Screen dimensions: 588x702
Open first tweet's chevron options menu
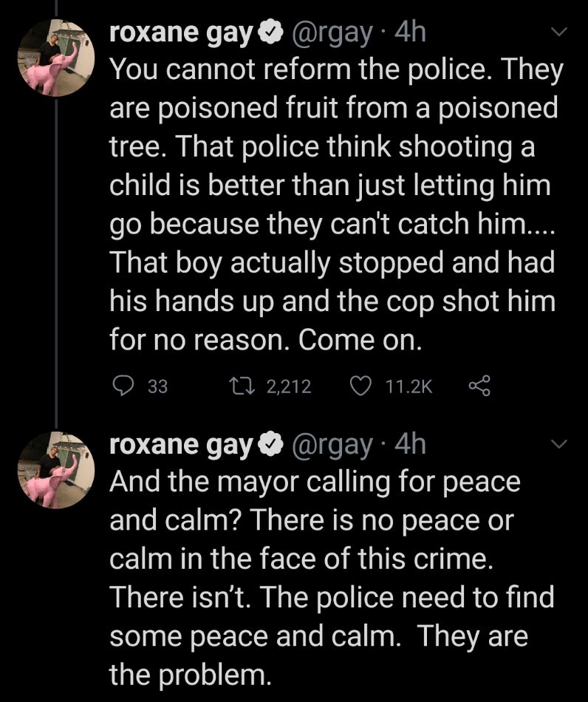point(559,33)
